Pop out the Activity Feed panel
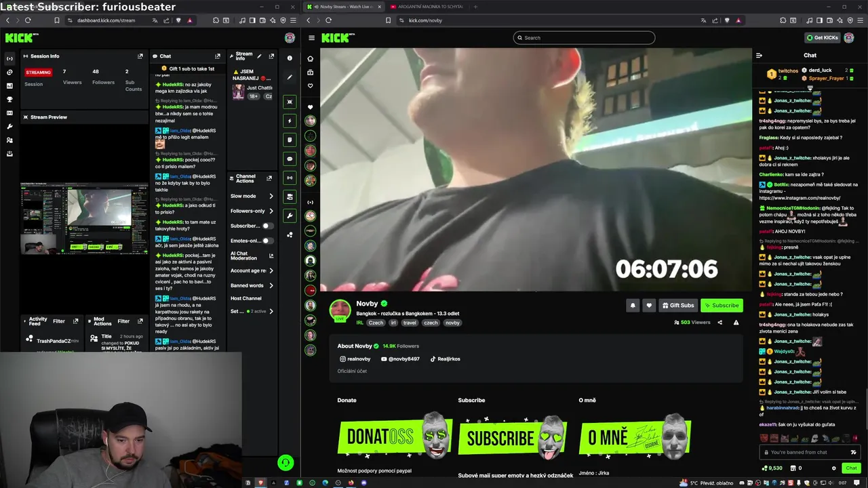Image resolution: width=868 pixels, height=488 pixels. [x=75, y=321]
